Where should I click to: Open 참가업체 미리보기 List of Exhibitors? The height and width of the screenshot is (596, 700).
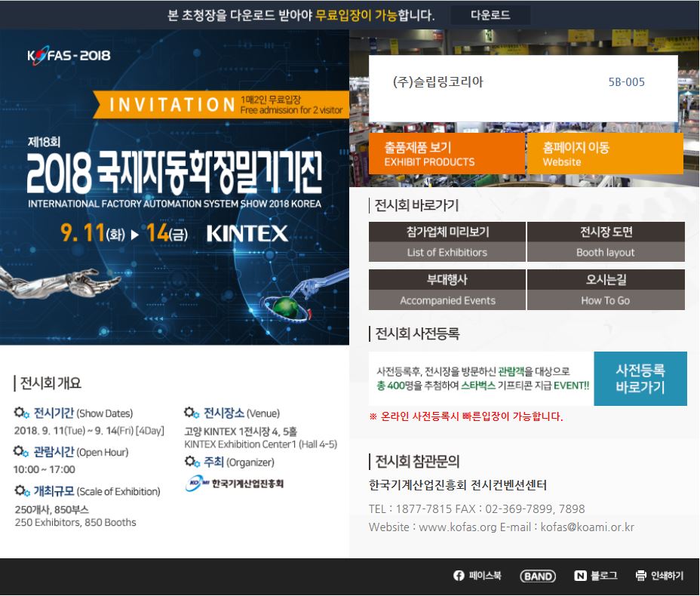(x=447, y=242)
